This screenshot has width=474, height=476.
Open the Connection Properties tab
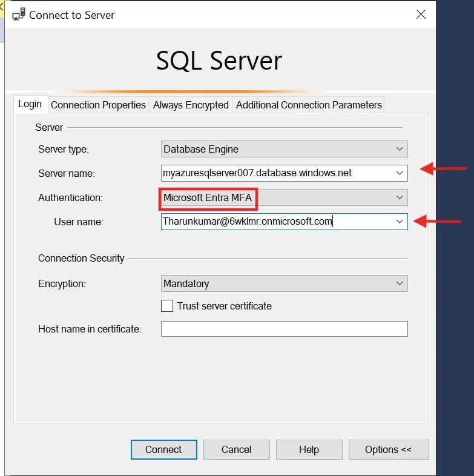(98, 105)
